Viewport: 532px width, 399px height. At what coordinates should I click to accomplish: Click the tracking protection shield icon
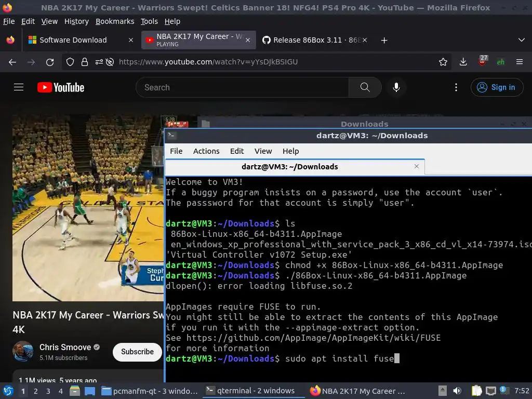click(70, 62)
